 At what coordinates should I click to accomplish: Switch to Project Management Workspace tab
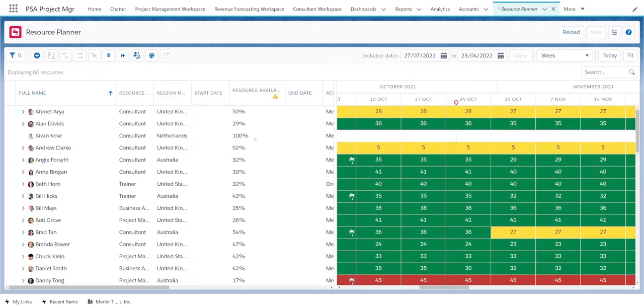170,9
